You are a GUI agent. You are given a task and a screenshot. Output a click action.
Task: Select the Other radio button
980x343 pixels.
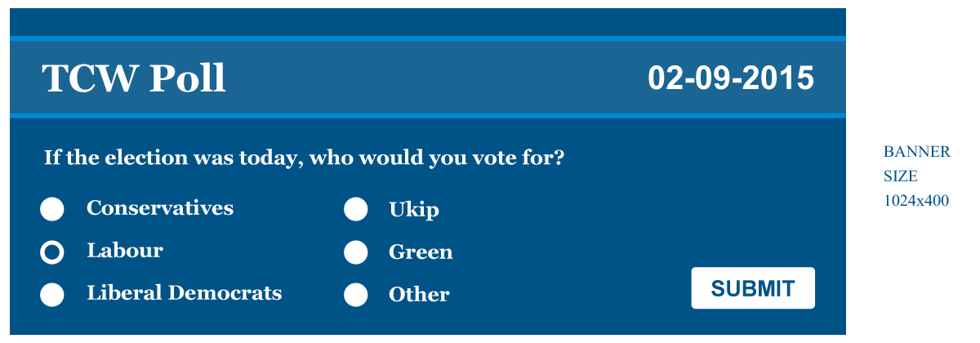pos(355,295)
